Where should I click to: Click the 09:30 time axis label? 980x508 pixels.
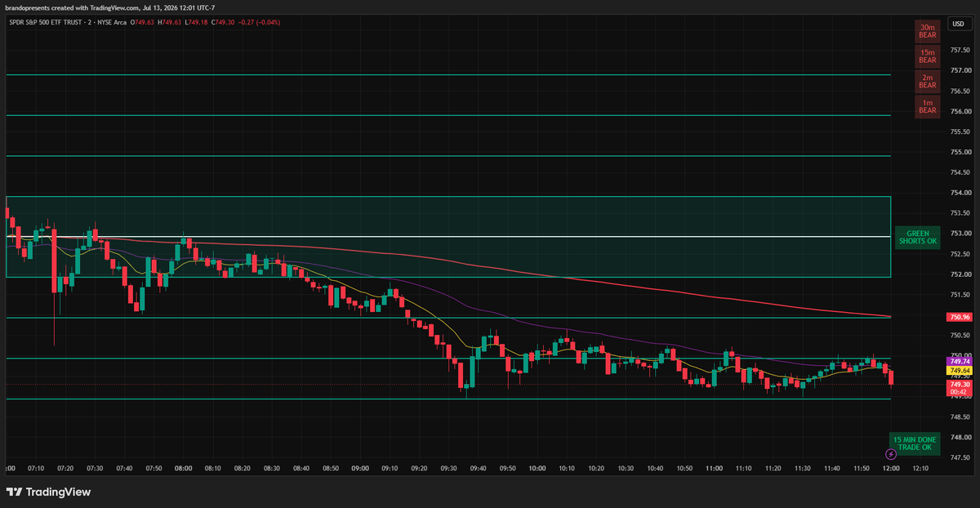click(x=448, y=469)
